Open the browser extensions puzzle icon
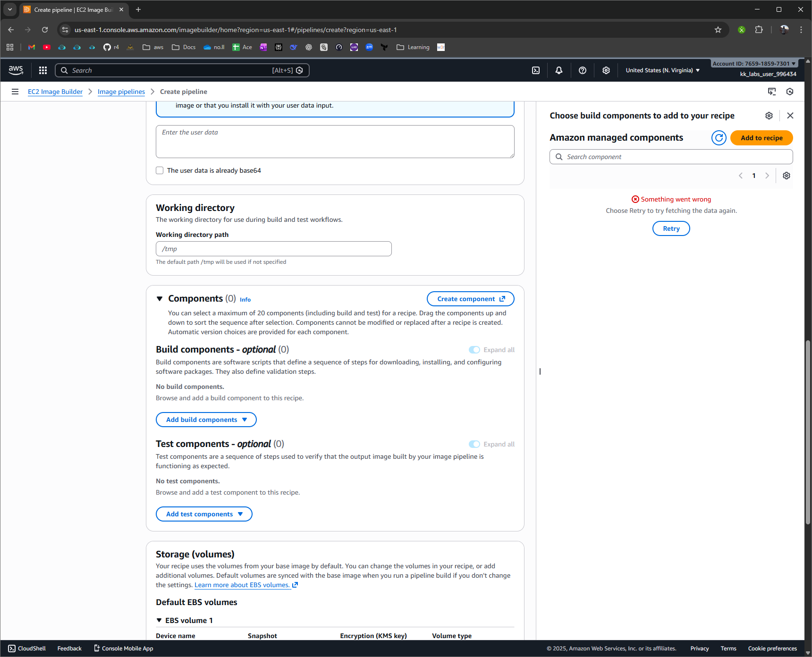This screenshot has height=657, width=812. point(759,30)
